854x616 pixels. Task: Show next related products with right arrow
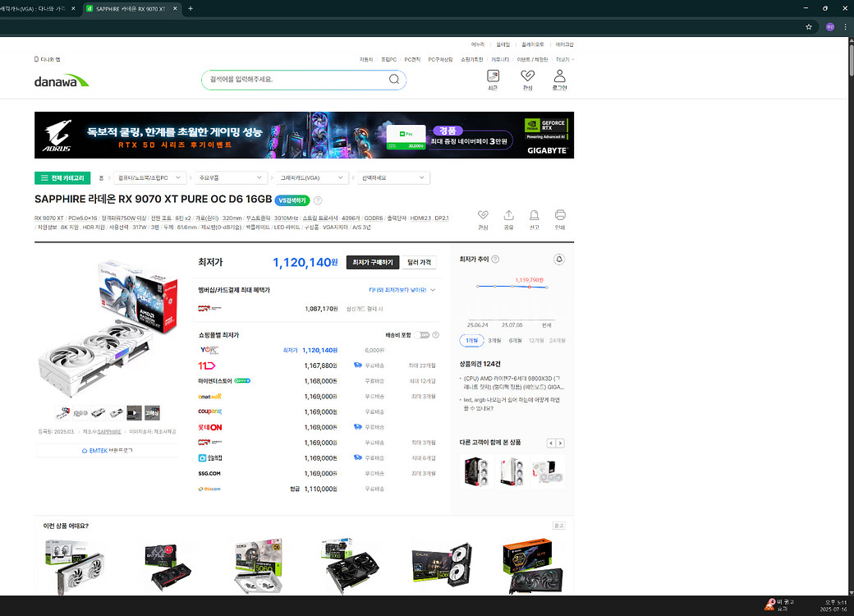(560, 443)
